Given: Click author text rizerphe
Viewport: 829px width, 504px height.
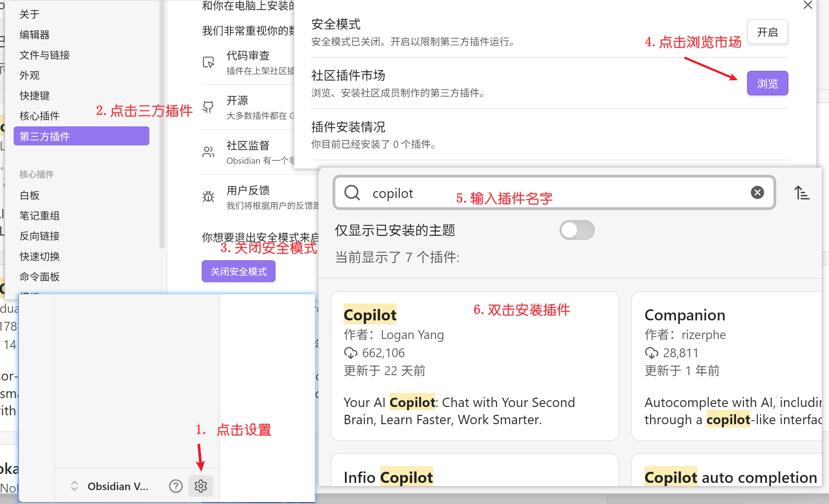Looking at the screenshot, I should 704,335.
